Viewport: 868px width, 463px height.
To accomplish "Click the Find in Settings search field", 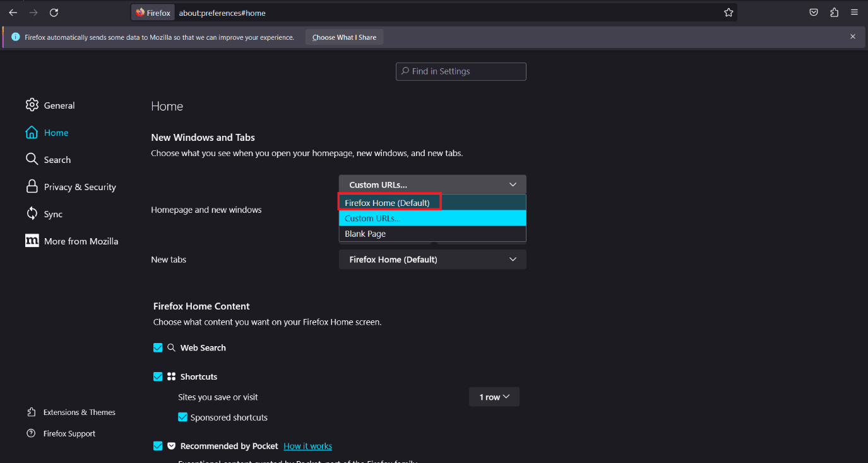I will click(461, 71).
